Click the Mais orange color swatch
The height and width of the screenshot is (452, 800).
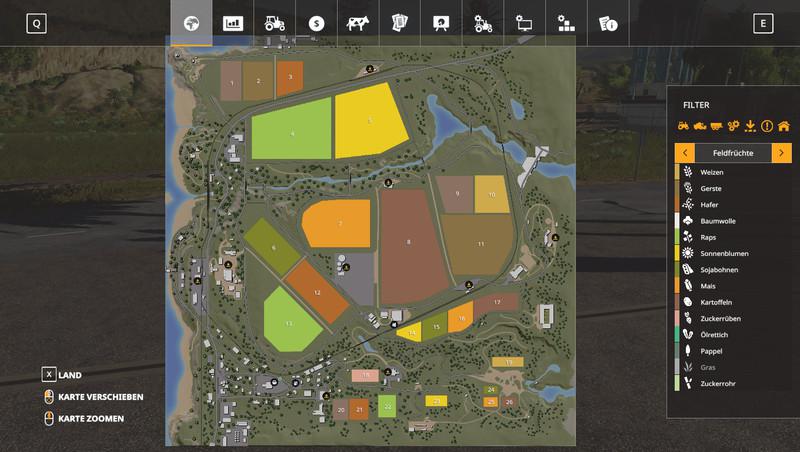[x=677, y=286]
